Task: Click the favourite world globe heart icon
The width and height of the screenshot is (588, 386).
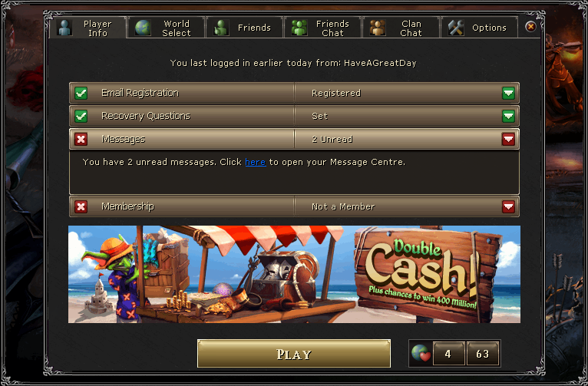Action: pos(421,353)
